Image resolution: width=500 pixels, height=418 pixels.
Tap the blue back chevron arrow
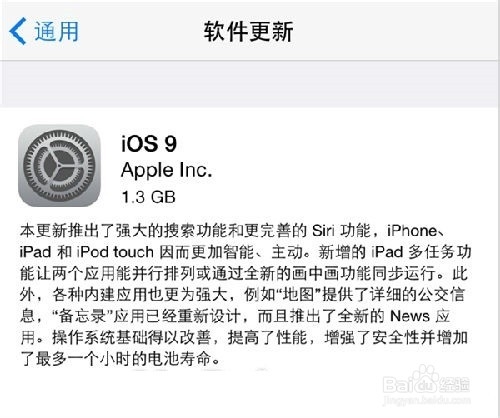click(x=18, y=31)
